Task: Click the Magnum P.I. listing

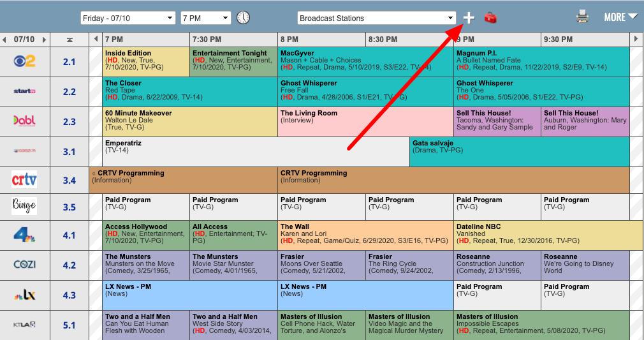Action: coord(541,61)
